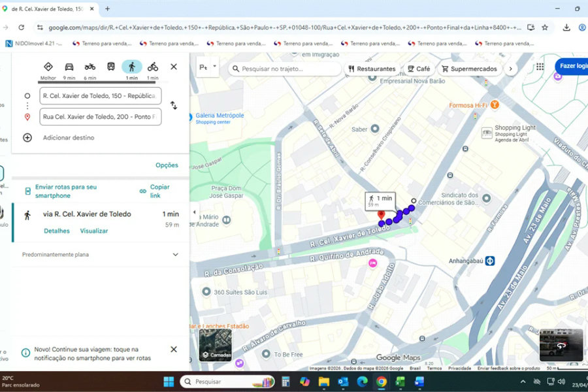
Task: Open NIDOImovel 4.21 bookmark
Action: point(34,44)
